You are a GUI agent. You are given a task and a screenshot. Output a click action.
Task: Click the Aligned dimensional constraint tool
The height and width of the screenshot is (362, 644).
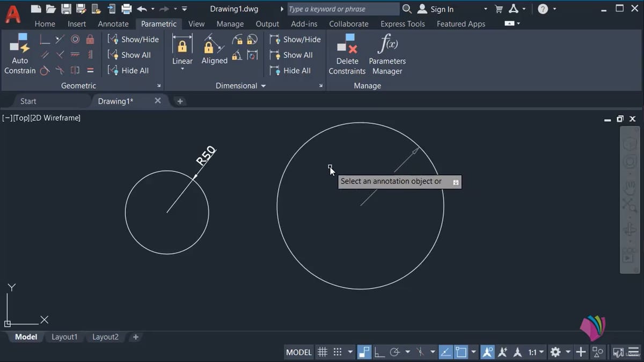coord(214,49)
